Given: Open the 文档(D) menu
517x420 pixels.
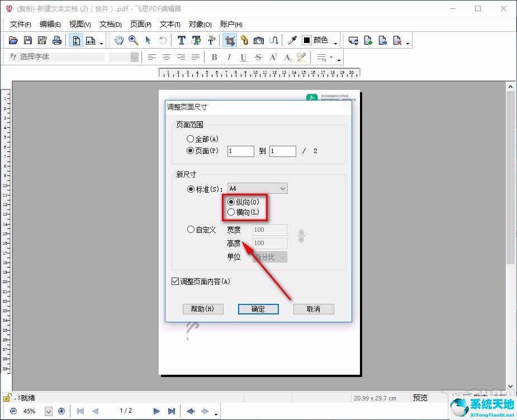Looking at the screenshot, I should pos(110,24).
